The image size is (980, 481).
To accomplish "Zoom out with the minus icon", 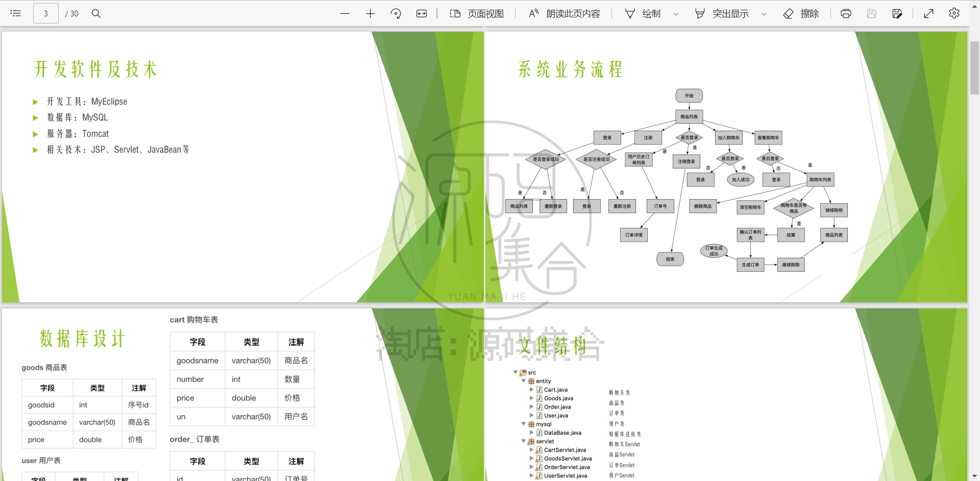I will coord(345,13).
